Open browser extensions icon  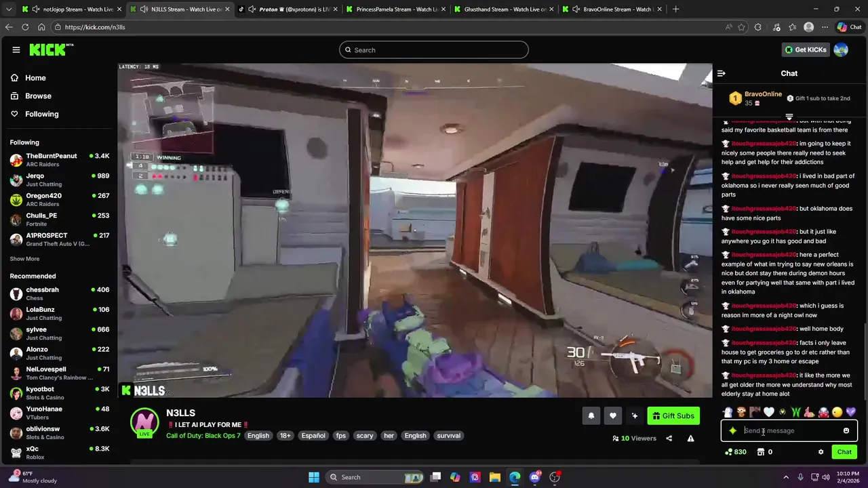point(758,27)
